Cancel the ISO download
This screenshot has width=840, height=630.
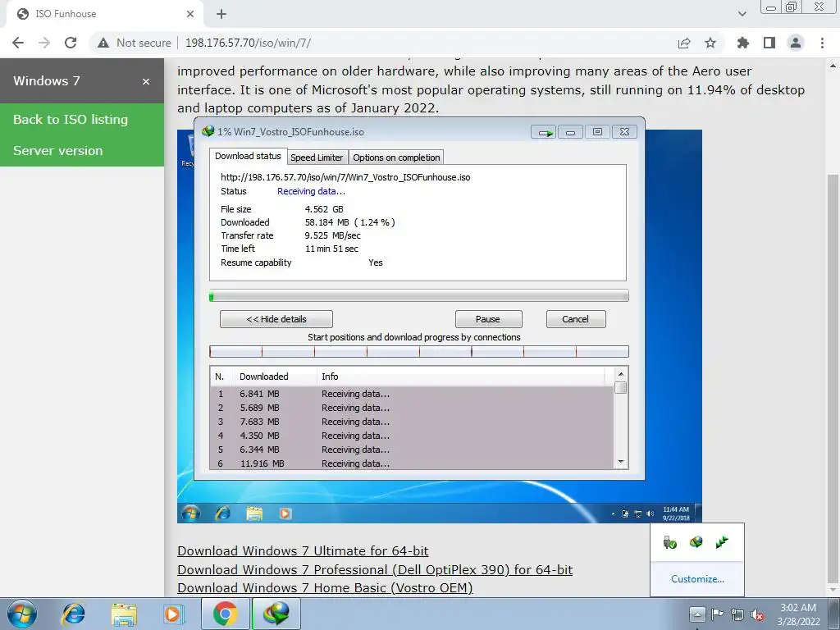(x=575, y=319)
